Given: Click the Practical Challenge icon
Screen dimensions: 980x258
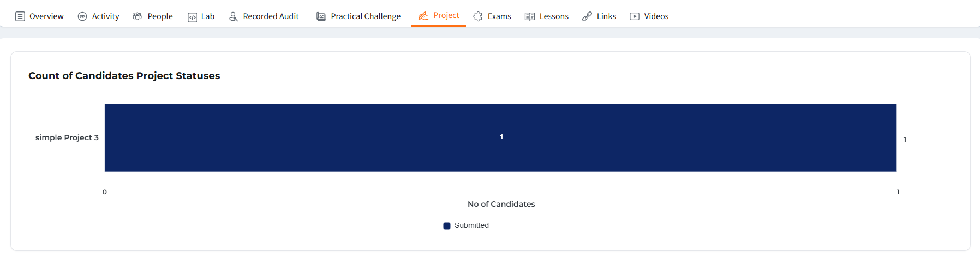Looking at the screenshot, I should tap(321, 16).
